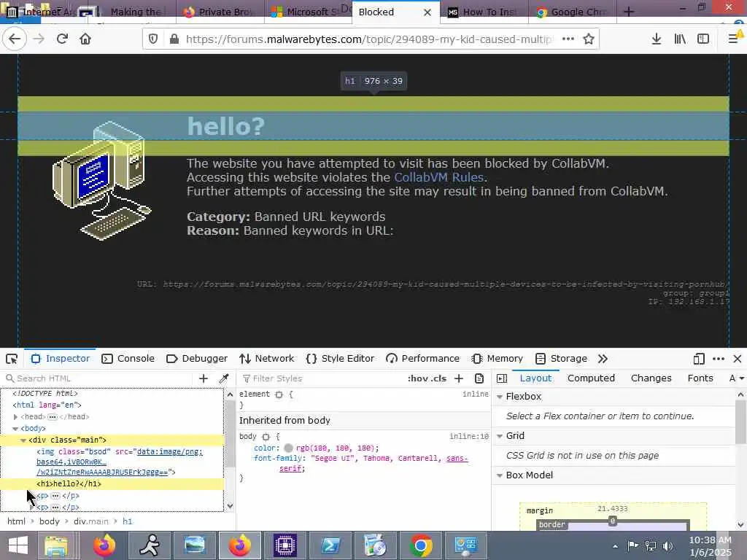The image size is (747, 560).
Task: Open the Downloads arrow button
Action: tap(656, 39)
